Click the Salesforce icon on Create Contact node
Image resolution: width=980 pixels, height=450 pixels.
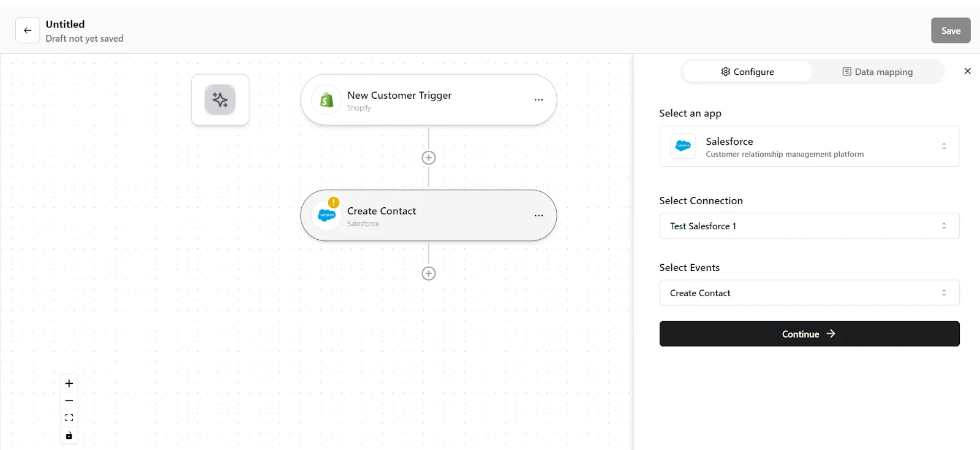point(326,215)
